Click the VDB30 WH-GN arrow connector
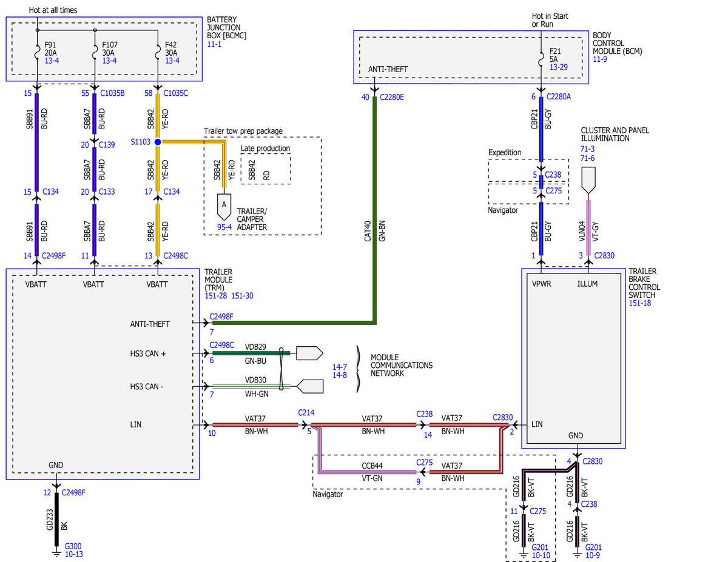The image size is (728, 562). pos(309,386)
